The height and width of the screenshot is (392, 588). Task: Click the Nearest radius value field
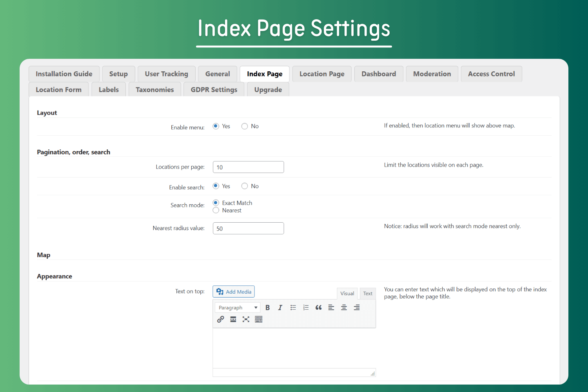coord(248,229)
